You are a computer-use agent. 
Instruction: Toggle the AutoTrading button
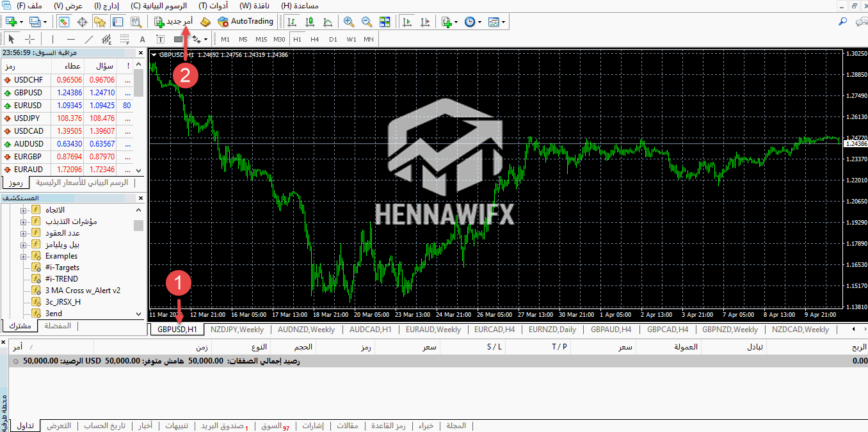[x=245, y=22]
